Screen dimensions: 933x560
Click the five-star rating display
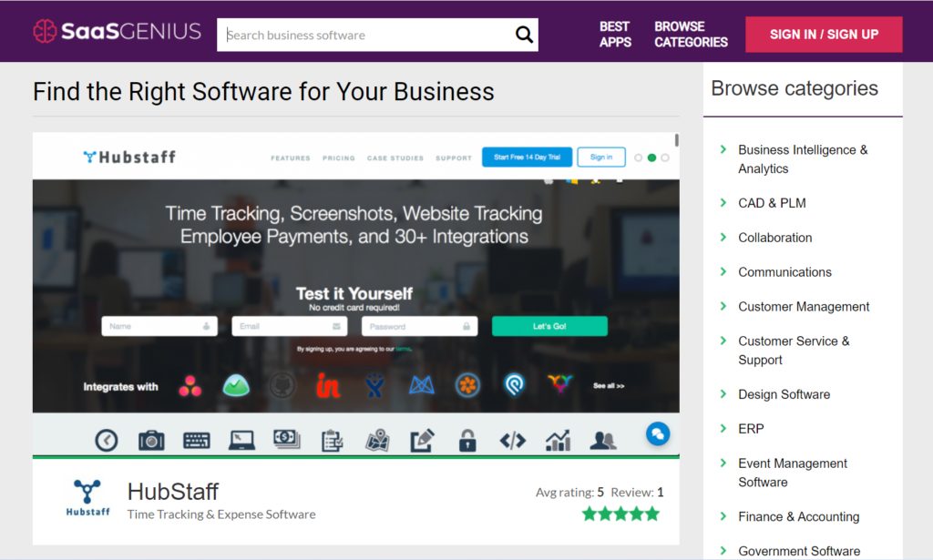(x=620, y=514)
